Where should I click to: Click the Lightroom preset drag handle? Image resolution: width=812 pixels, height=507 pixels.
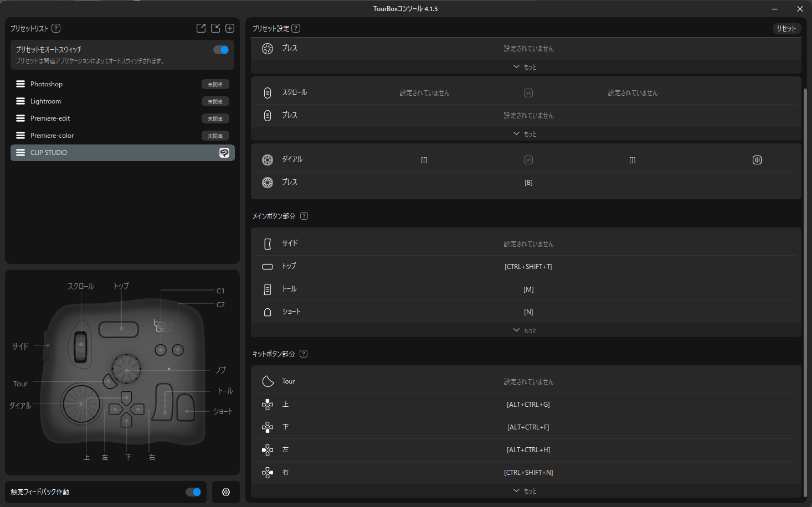20,101
